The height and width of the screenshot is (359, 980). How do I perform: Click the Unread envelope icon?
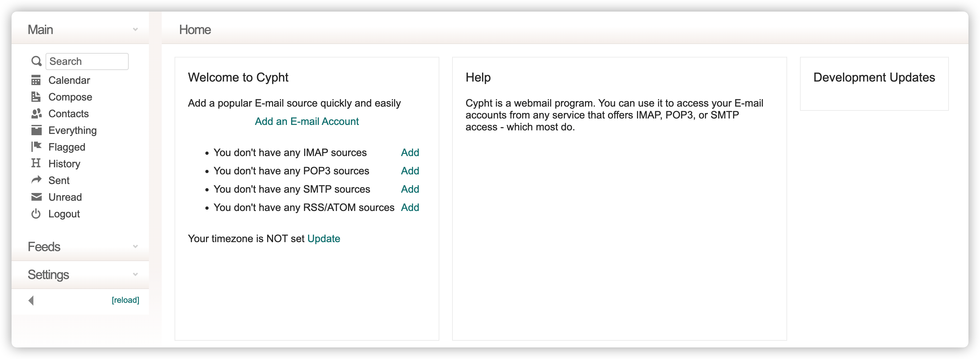click(36, 197)
